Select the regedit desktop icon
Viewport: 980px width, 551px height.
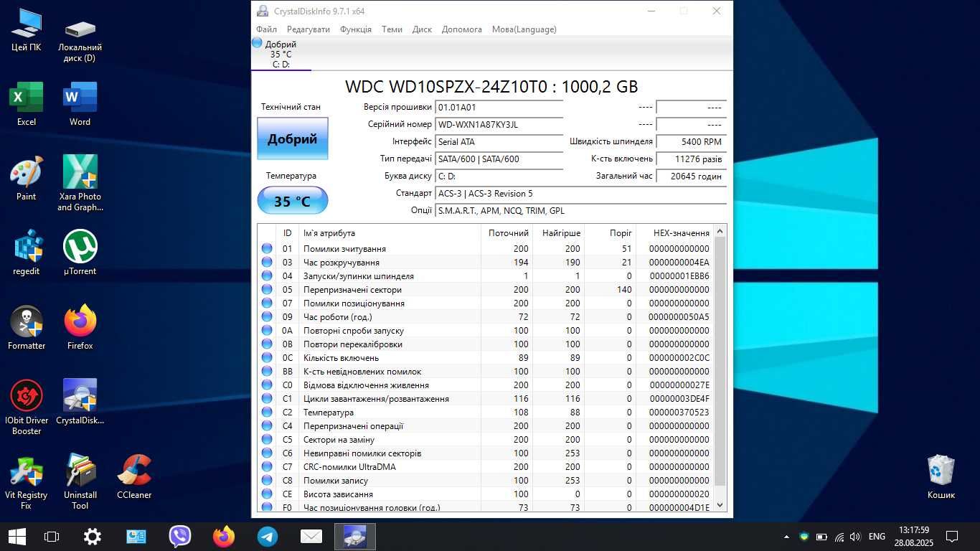pos(27,253)
